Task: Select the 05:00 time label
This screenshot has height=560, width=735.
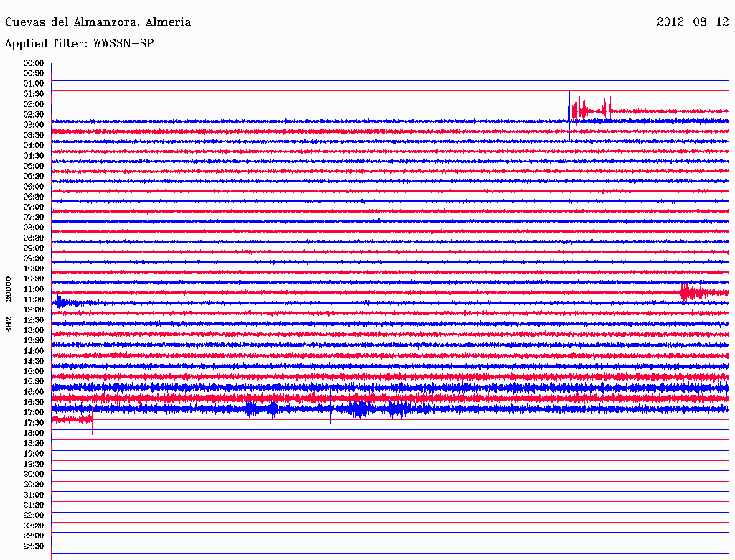Action: [x=34, y=166]
